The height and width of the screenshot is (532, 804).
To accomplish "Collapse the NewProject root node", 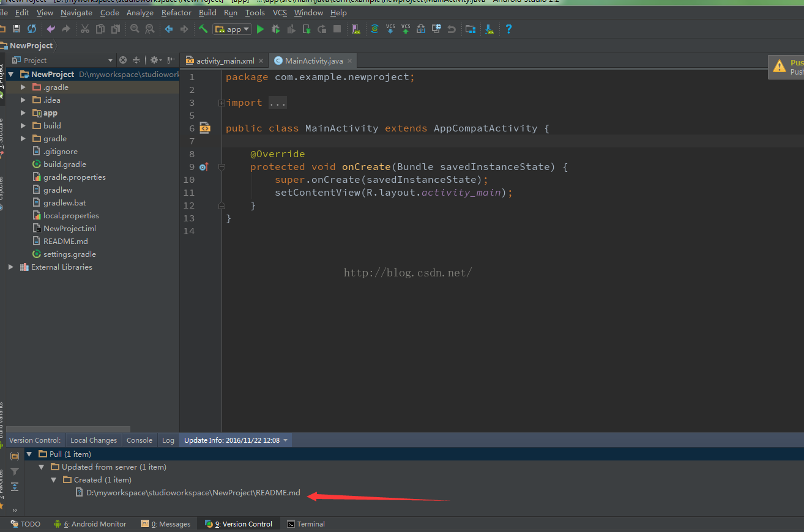I will tap(11, 74).
